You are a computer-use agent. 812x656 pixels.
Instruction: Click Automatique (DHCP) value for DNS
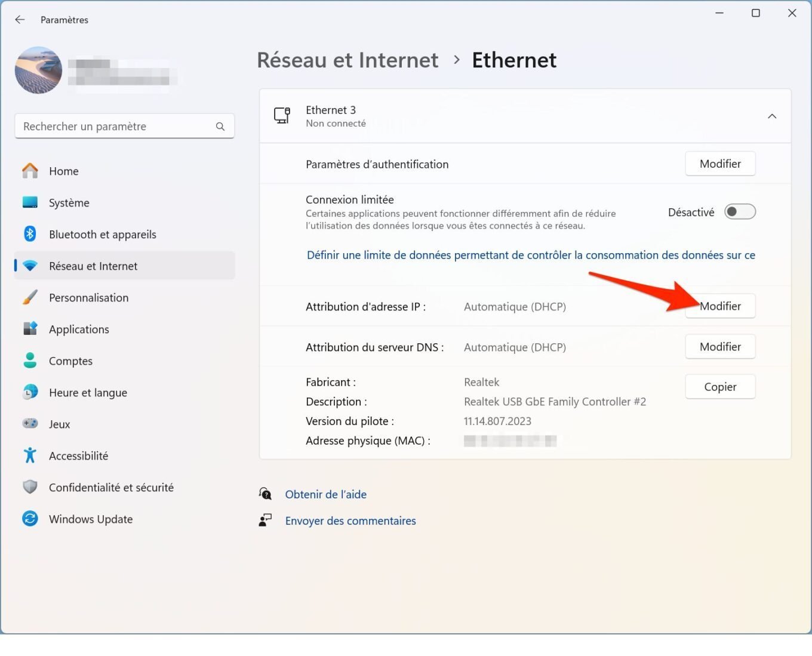tap(515, 347)
